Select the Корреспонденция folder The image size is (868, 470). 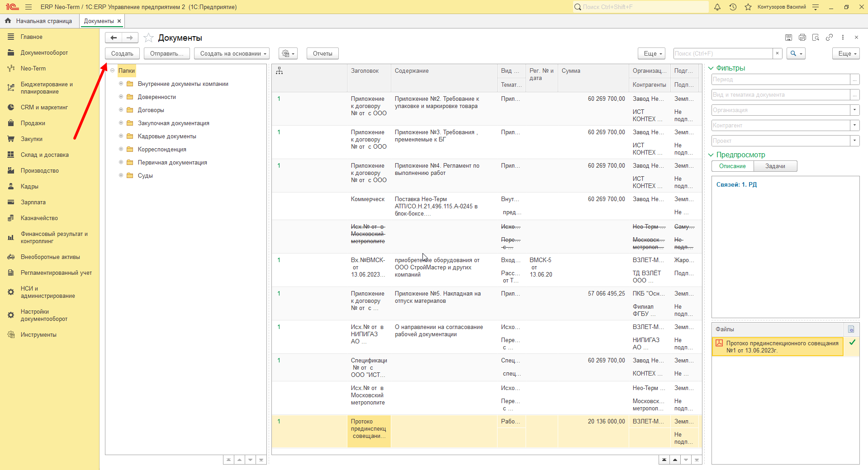coord(162,150)
